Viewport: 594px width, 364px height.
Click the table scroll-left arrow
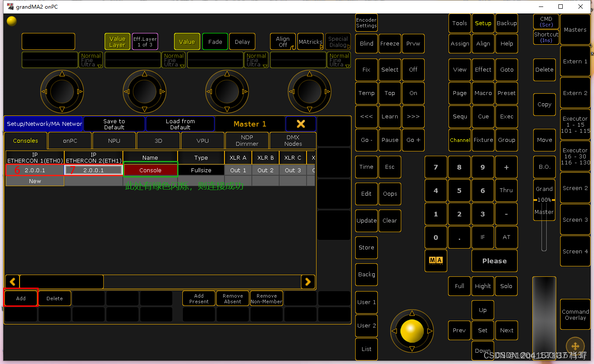[x=13, y=282]
